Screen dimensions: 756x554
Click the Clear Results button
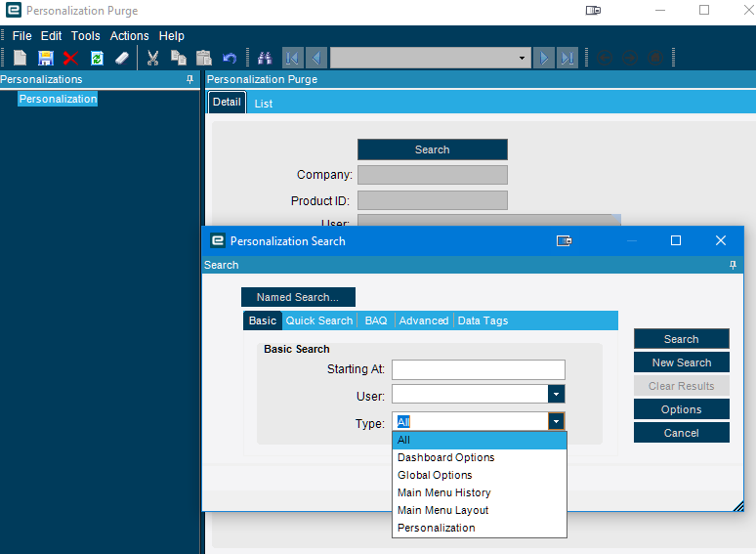[681, 386]
